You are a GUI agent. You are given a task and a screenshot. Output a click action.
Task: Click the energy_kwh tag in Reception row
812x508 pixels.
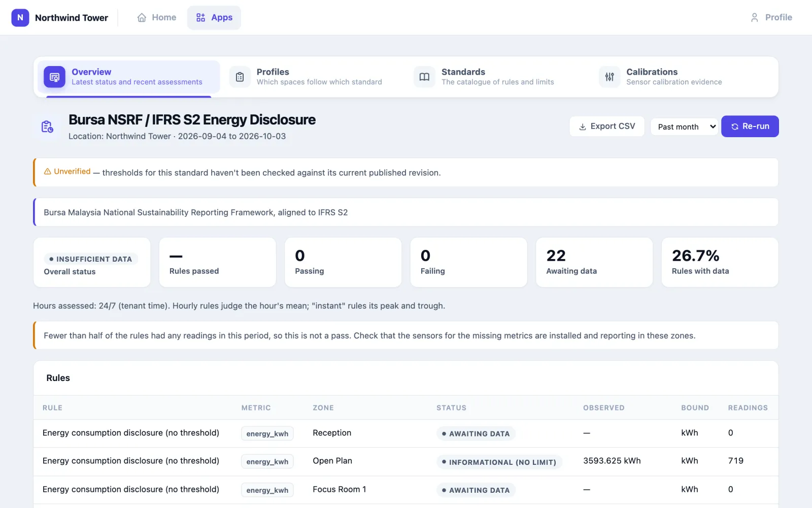[267, 433]
